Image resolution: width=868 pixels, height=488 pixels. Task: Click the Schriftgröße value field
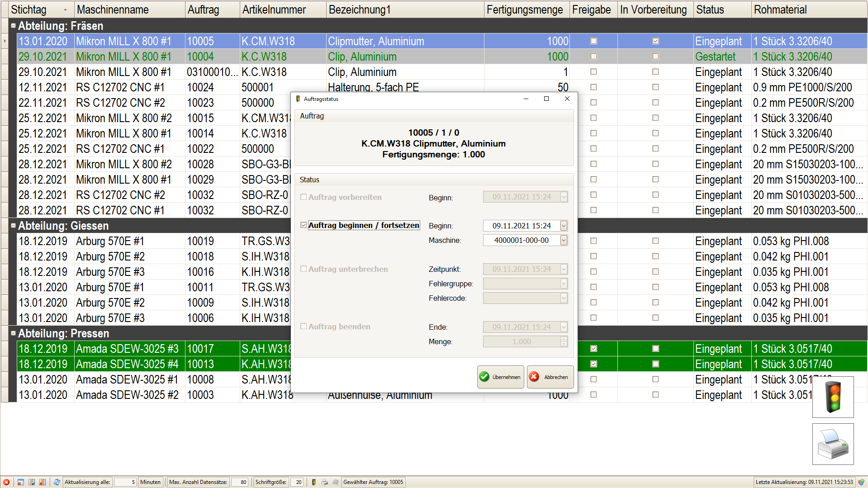(297, 482)
